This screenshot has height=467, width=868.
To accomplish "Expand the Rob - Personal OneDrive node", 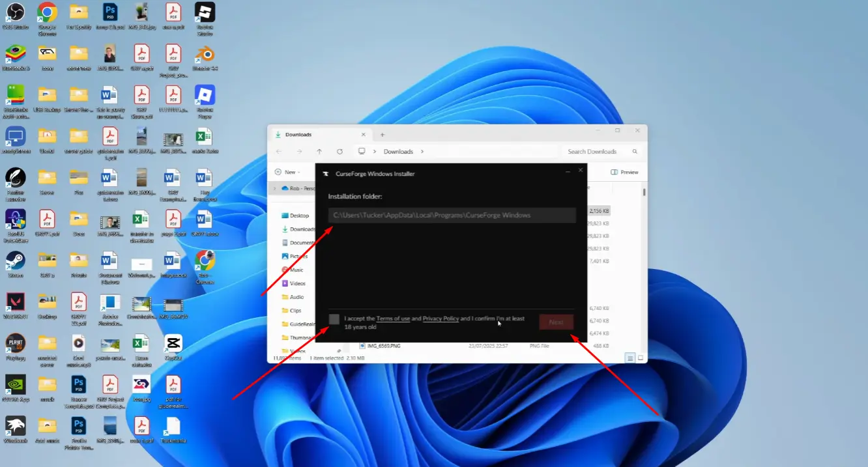I will click(x=275, y=188).
